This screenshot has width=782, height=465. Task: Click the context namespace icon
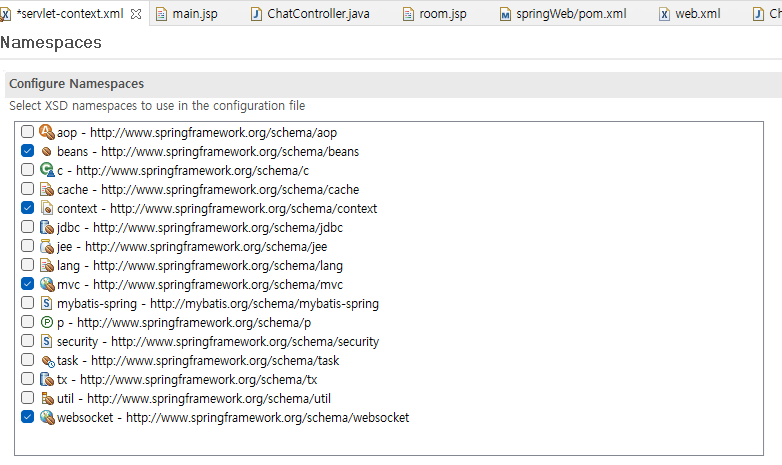[x=47, y=208]
